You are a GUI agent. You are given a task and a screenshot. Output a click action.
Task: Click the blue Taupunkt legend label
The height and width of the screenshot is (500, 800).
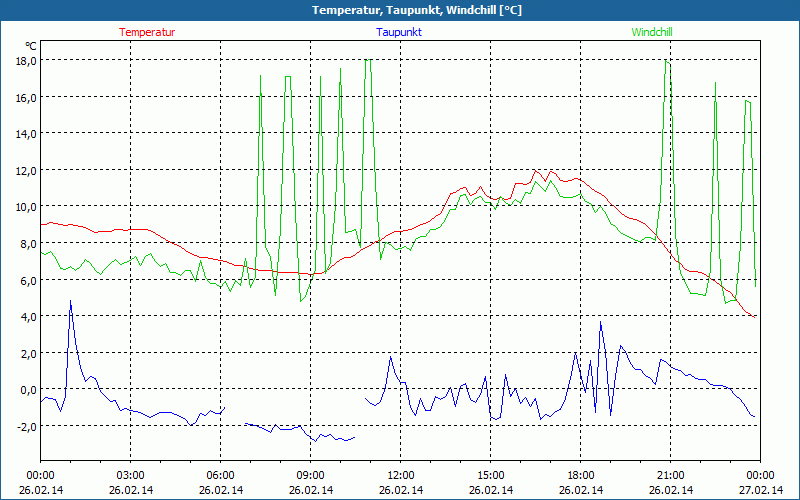coord(399,32)
